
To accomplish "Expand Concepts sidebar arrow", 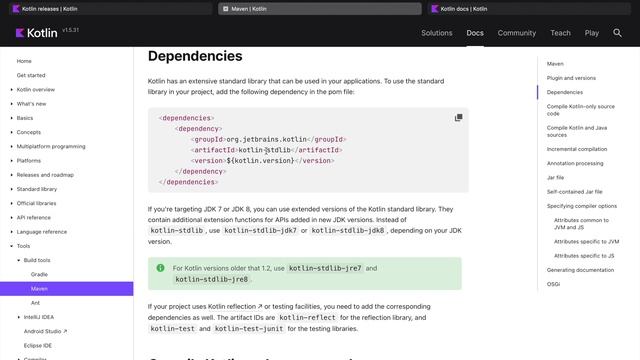I will (11, 132).
